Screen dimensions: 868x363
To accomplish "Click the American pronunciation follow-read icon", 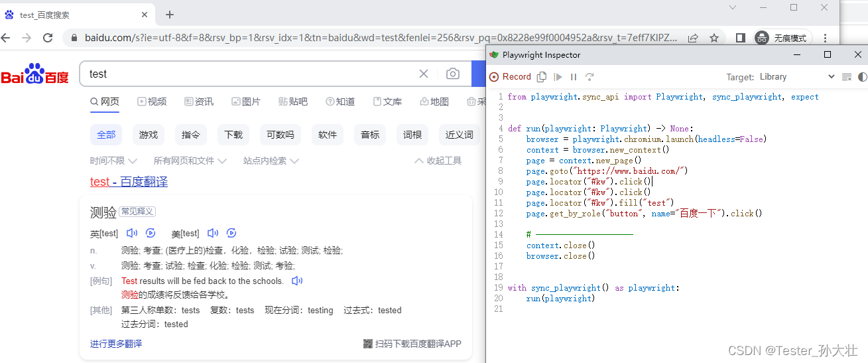I will pyautogui.click(x=231, y=233).
